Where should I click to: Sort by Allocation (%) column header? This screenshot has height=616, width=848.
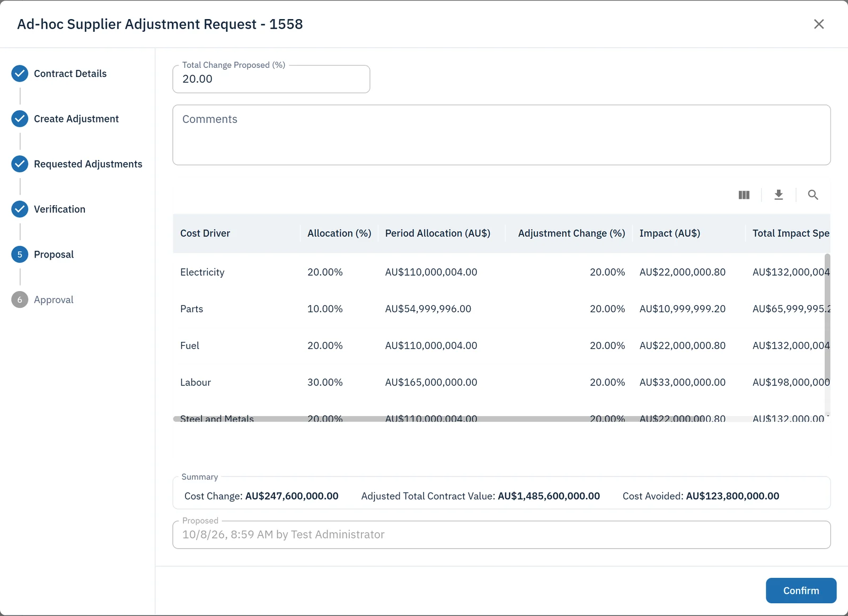coord(339,233)
